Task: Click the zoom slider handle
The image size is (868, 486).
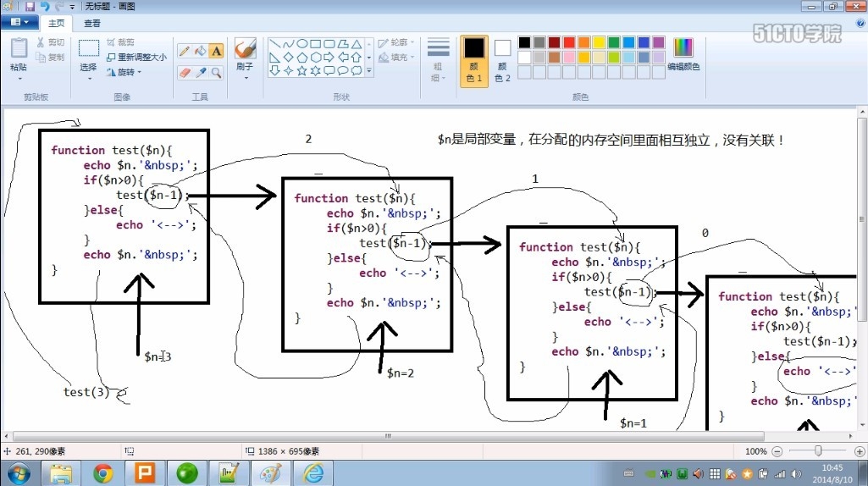Action: [x=818, y=451]
